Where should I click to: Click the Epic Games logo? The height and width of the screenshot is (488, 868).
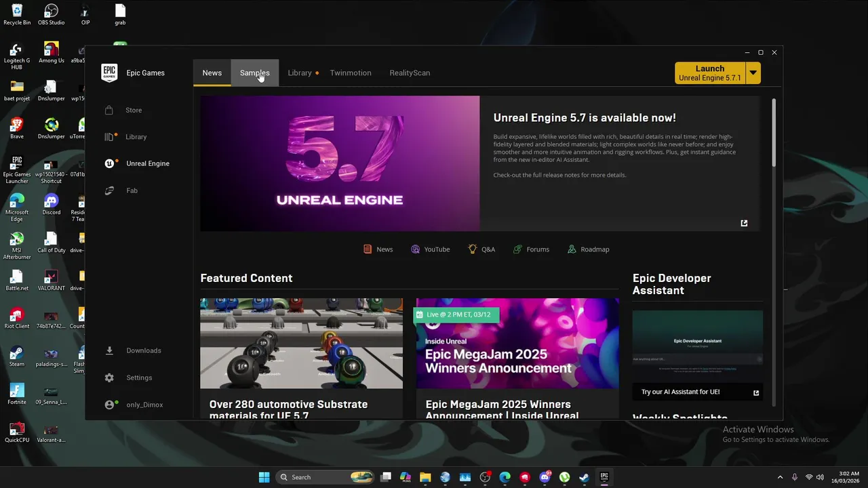coord(109,73)
